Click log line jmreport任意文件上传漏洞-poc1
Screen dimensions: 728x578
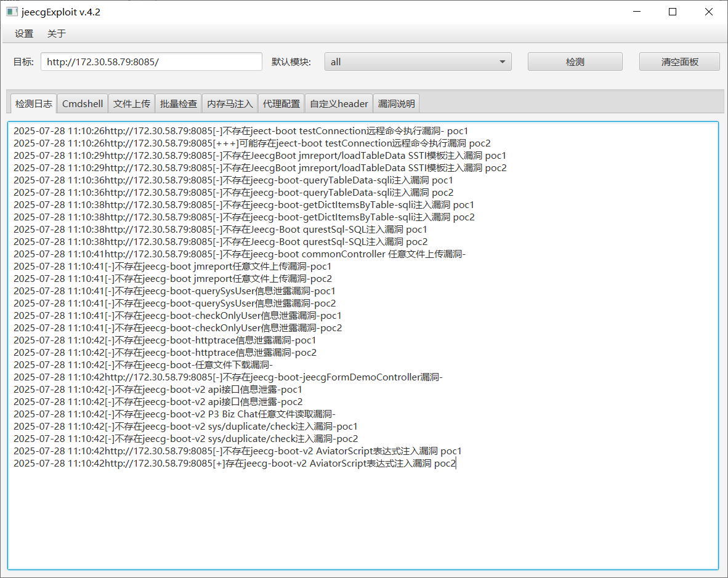pos(172,267)
